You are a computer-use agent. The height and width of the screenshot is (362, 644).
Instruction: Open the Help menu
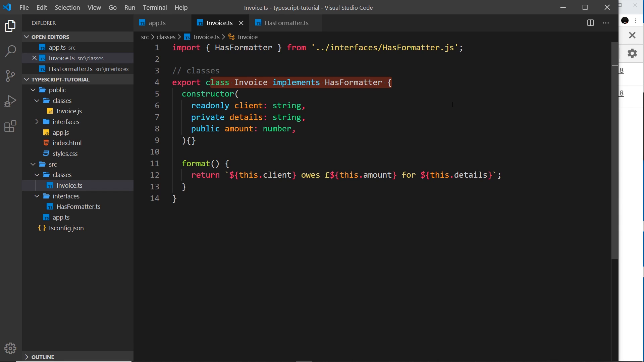181,7
